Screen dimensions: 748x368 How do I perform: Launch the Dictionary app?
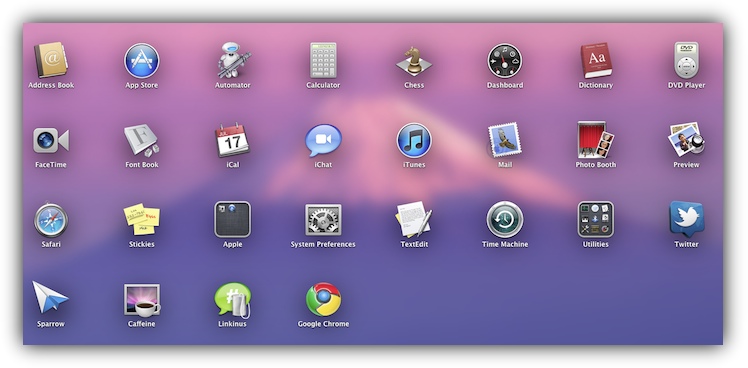(x=595, y=60)
